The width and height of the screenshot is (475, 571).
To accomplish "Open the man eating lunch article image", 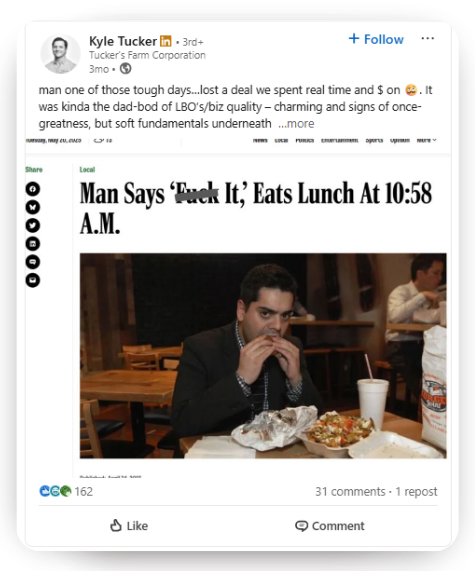I will click(263, 355).
